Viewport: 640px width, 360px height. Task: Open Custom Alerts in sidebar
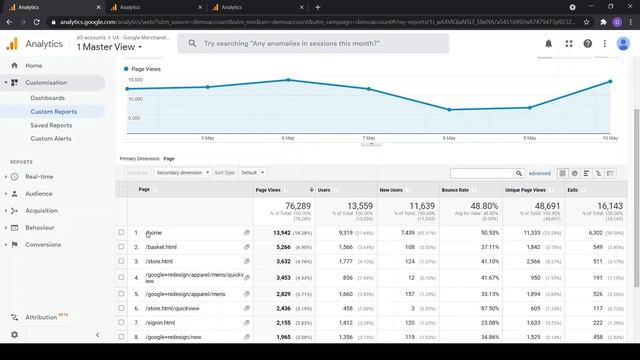[51, 139]
